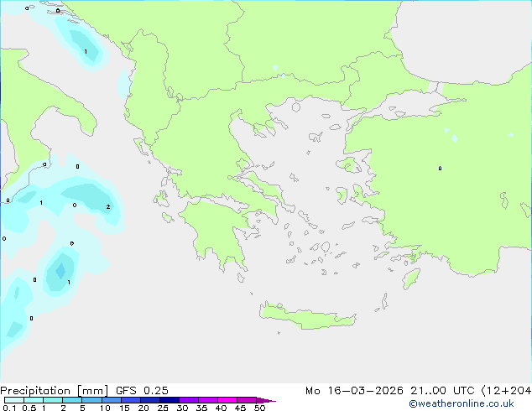
Task: Click the legend label '25'
Action: (x=163, y=408)
